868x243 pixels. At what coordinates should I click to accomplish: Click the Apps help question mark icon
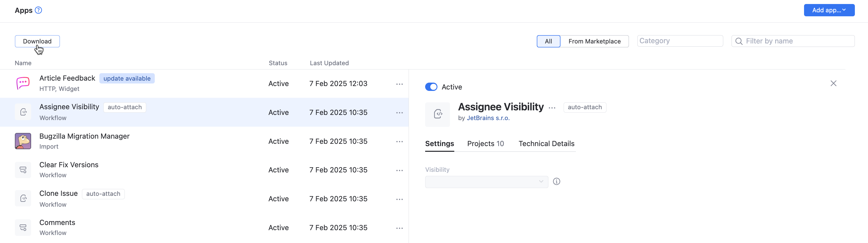tap(39, 10)
